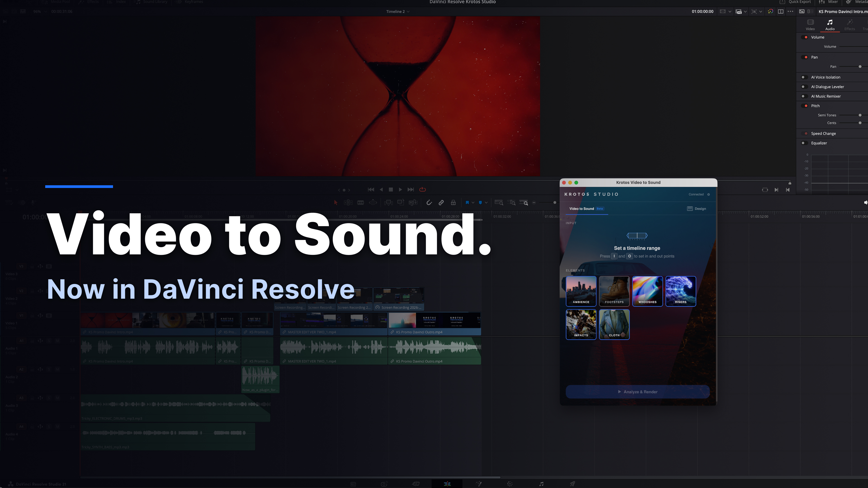The width and height of the screenshot is (868, 488).
Task: Click the Overwrite Clip toolbar icon
Action: pyautogui.click(x=401, y=202)
